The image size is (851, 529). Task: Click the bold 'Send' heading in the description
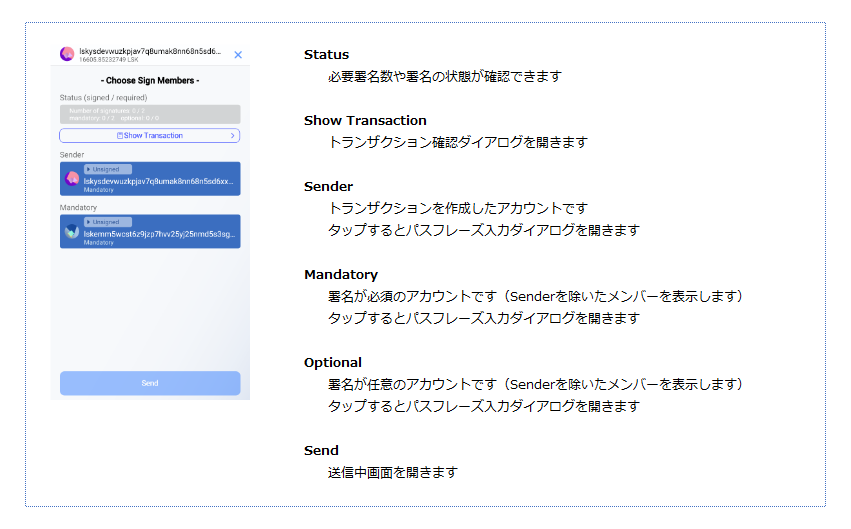click(x=321, y=450)
